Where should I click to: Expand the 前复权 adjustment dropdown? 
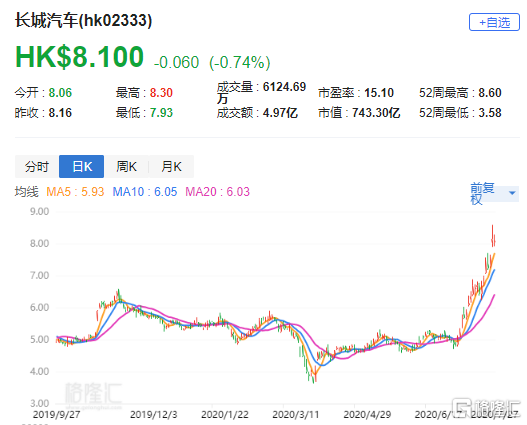[494, 194]
